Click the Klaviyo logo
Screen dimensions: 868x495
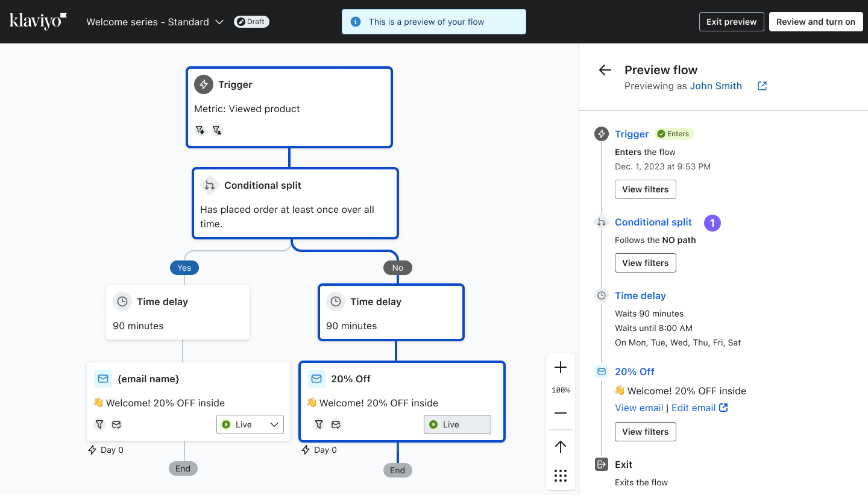click(x=38, y=22)
